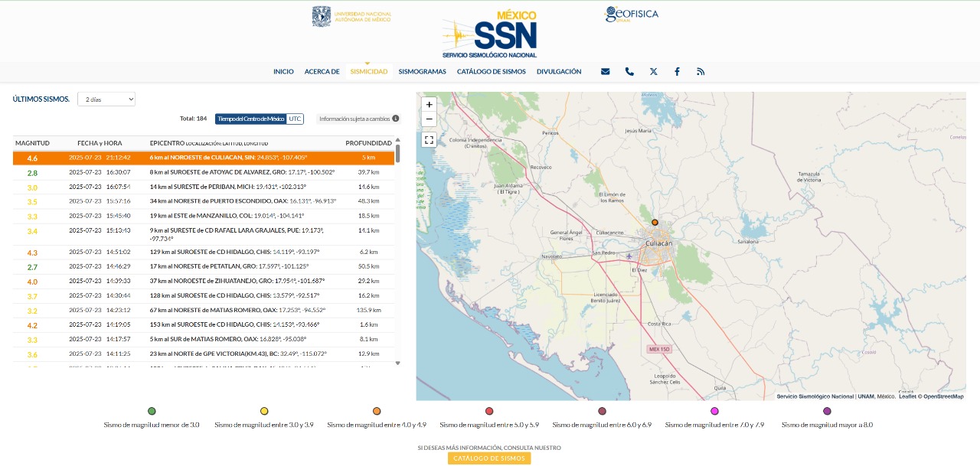Click the Geofísica UNAM logo
Screen dimensions: 980x466
click(632, 15)
